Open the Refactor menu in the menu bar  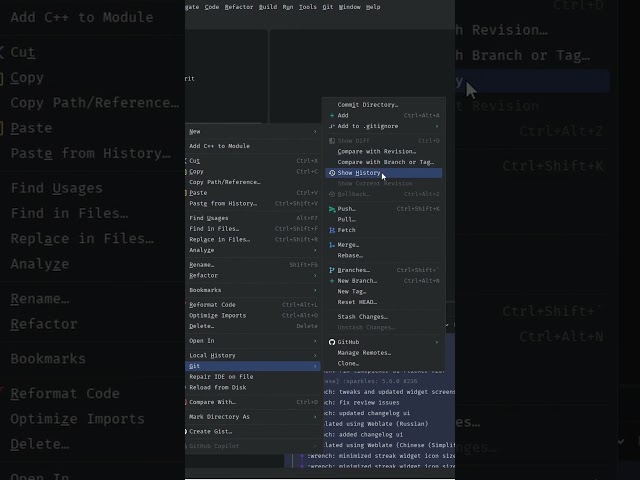(239, 7)
